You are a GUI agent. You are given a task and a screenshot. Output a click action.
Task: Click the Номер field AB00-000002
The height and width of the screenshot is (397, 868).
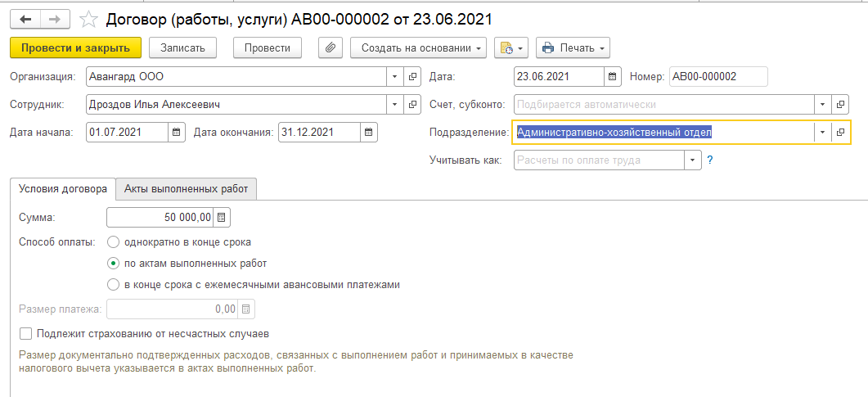[x=718, y=77]
